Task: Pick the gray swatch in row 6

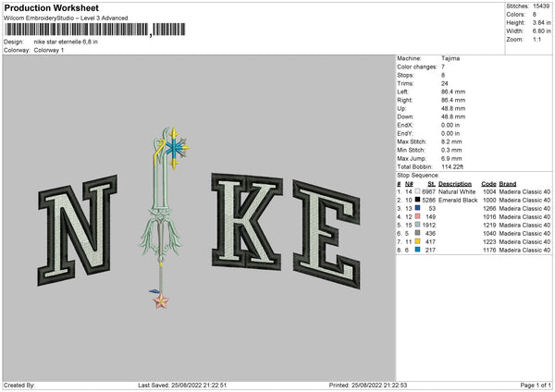Action: 417,234
